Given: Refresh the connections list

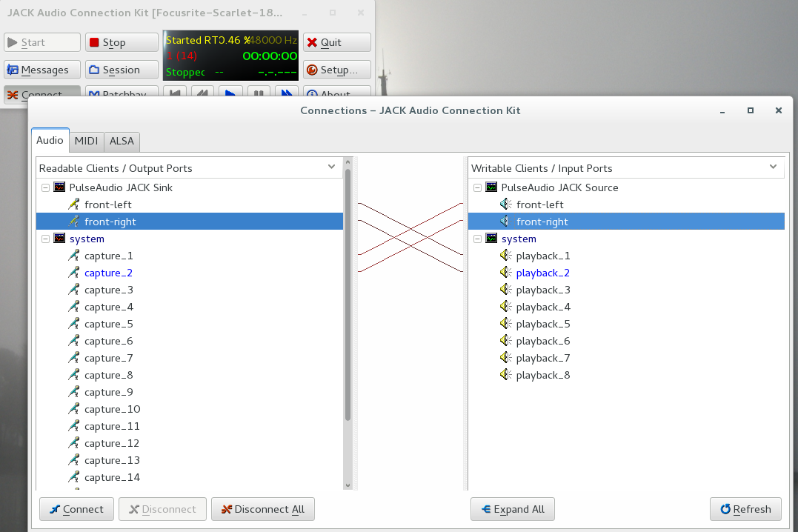Looking at the screenshot, I should (745, 509).
